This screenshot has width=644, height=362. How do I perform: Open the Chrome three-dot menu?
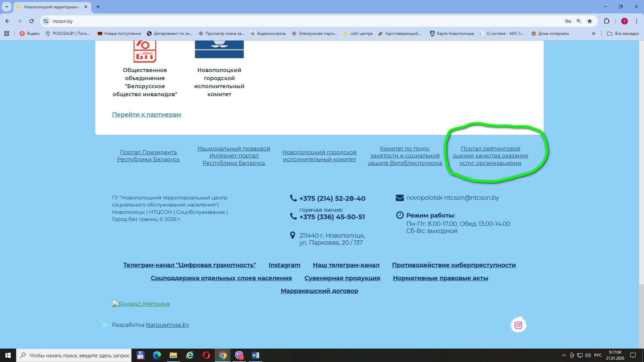click(636, 21)
